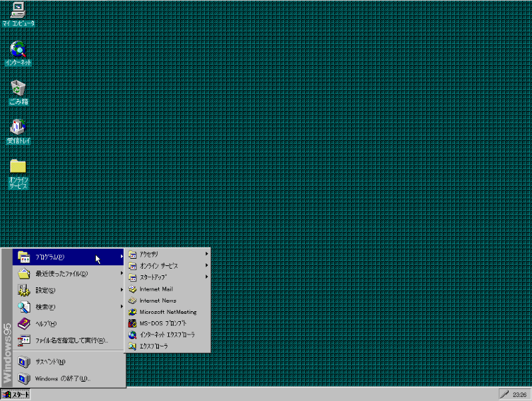Click the Internet News label in submenu
Screen dimensions: 532x401
158,301
